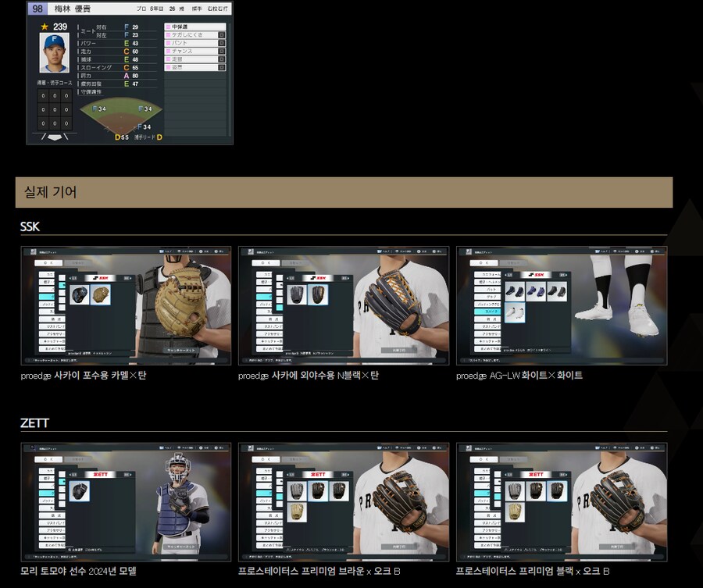Select the highlighted white cleats icon

514,312
